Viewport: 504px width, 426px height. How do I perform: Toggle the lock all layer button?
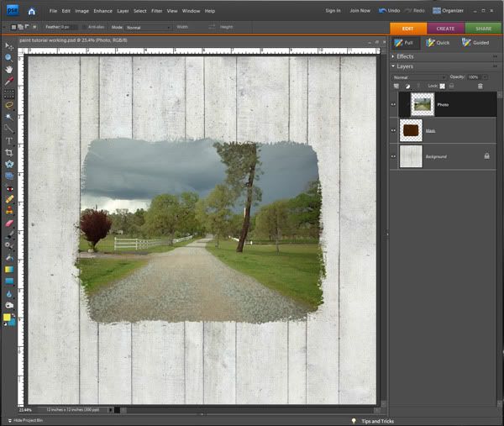(x=451, y=86)
